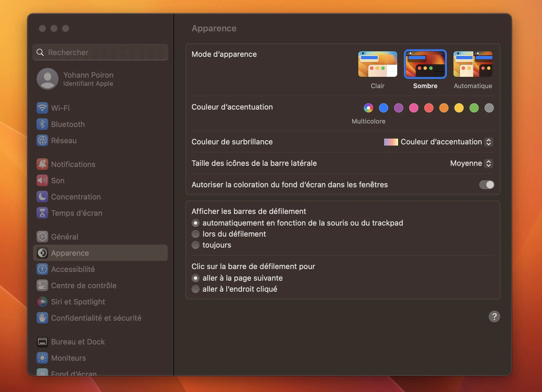
Task: Click the Concentration moon icon
Action: click(42, 197)
